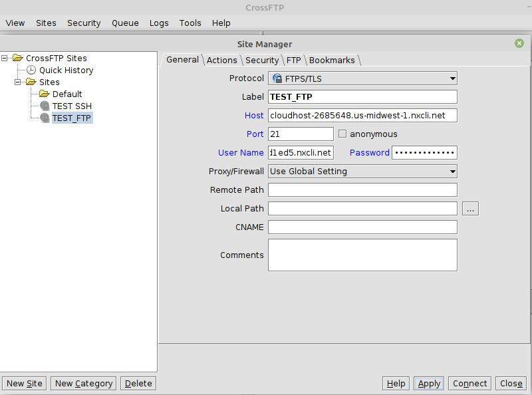Click the CrossFTP Sites root folder icon
The width and height of the screenshot is (532, 395).
pos(19,57)
